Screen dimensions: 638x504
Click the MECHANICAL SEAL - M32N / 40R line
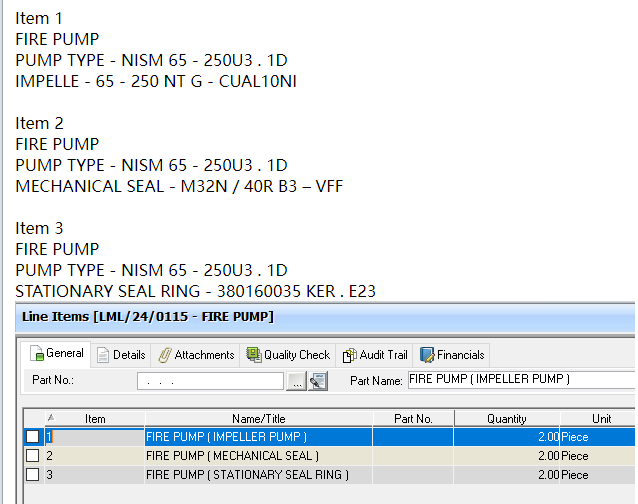[x=179, y=186]
